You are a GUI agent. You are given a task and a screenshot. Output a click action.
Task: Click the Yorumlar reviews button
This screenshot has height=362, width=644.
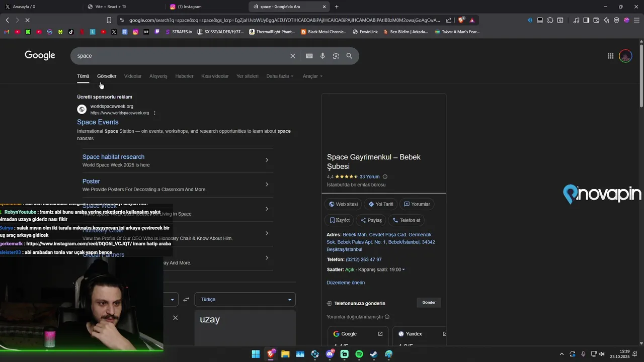417,204
